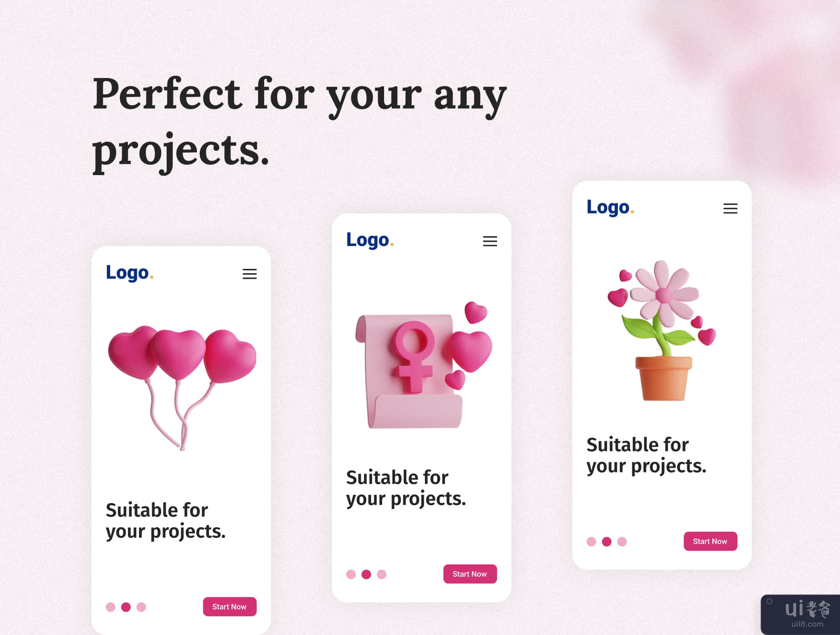Click the Logo on the female symbol card
The width and height of the screenshot is (840, 635).
(x=370, y=240)
